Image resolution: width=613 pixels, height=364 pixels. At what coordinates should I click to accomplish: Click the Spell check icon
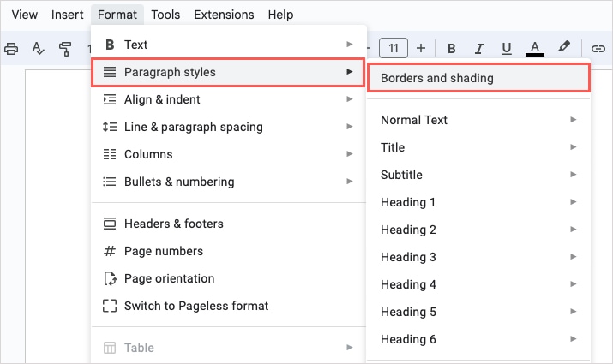pos(38,48)
